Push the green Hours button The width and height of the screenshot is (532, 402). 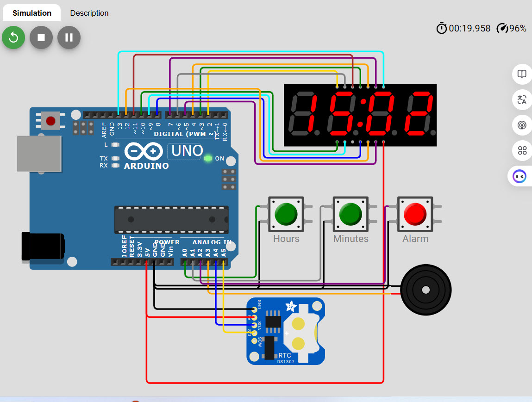point(286,214)
